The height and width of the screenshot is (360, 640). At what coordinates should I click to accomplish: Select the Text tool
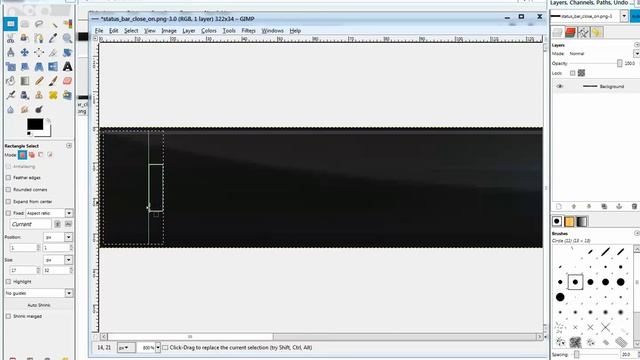point(67,67)
